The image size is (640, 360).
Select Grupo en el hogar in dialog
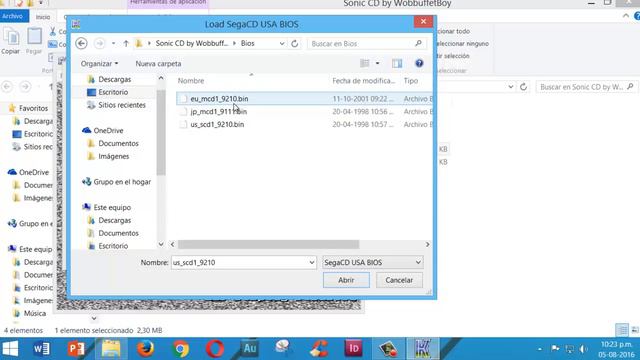[x=122, y=182]
